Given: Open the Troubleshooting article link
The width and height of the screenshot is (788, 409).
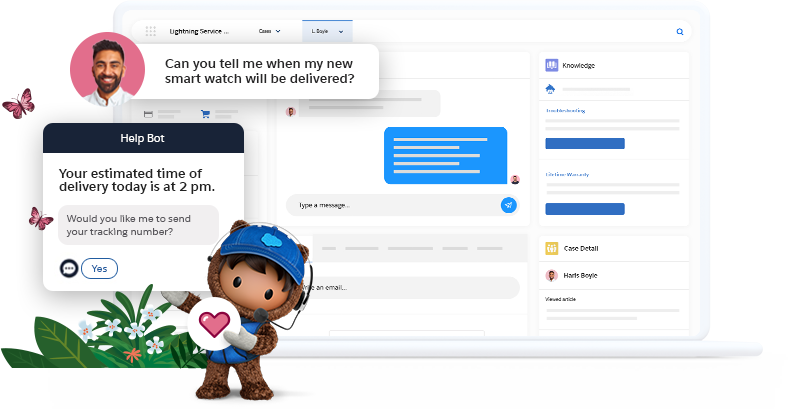Looking at the screenshot, I should 565,110.
